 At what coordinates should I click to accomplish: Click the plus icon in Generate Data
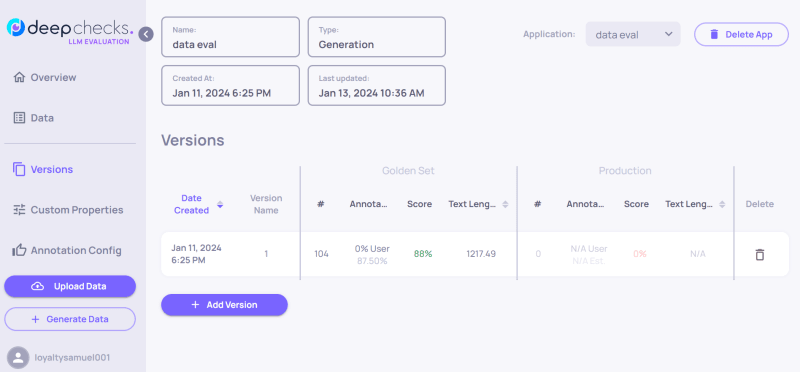pos(35,319)
